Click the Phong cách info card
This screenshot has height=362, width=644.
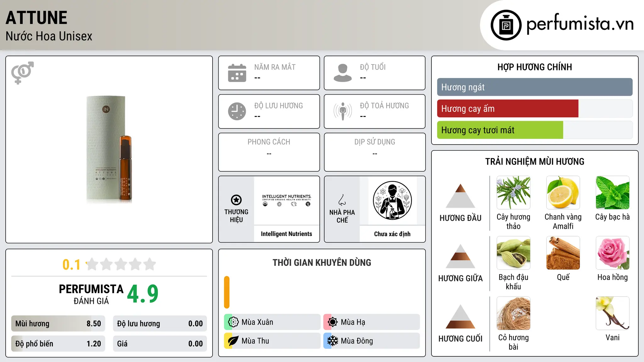(269, 152)
